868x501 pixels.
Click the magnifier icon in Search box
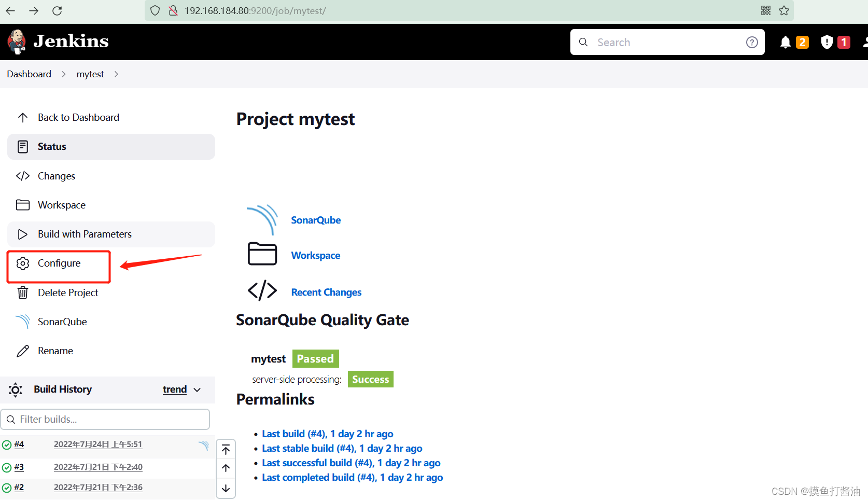coord(583,42)
